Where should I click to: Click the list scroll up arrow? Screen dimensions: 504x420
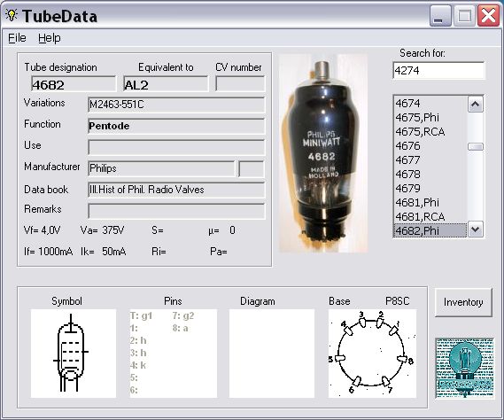pyautogui.click(x=476, y=105)
